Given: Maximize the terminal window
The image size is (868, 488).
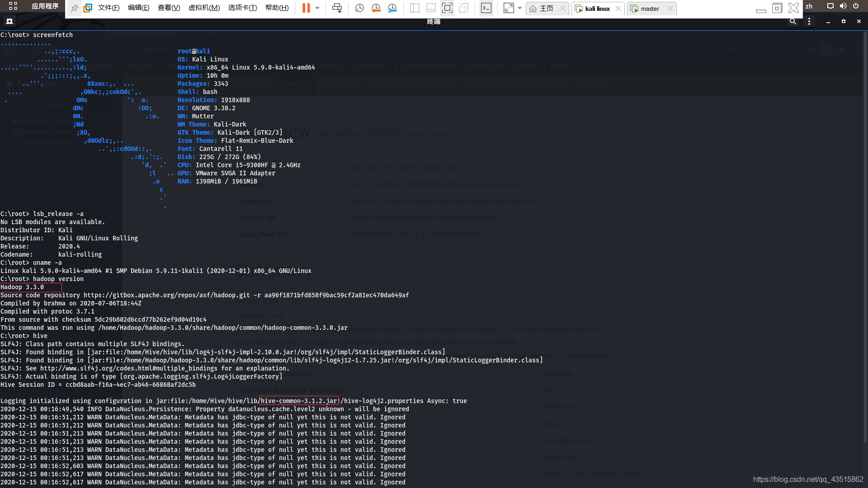Looking at the screenshot, I should coord(844,21).
